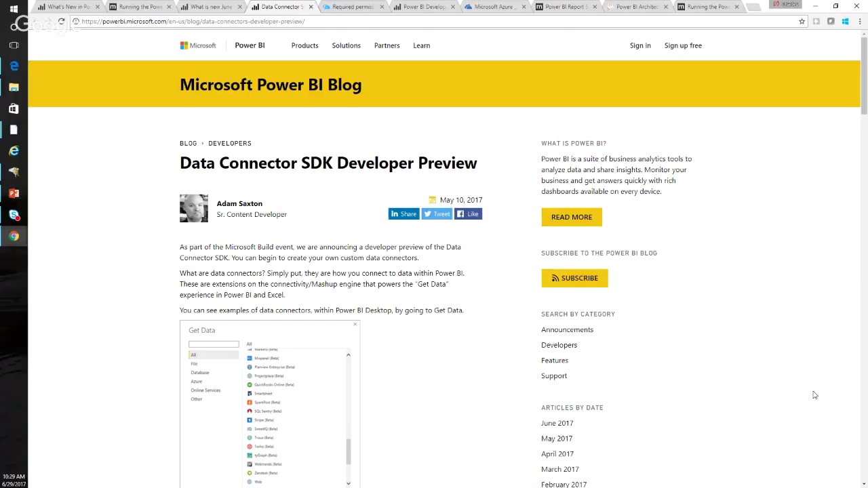Image resolution: width=868 pixels, height=488 pixels.
Task: Tweet this blog post
Action: tap(437, 214)
